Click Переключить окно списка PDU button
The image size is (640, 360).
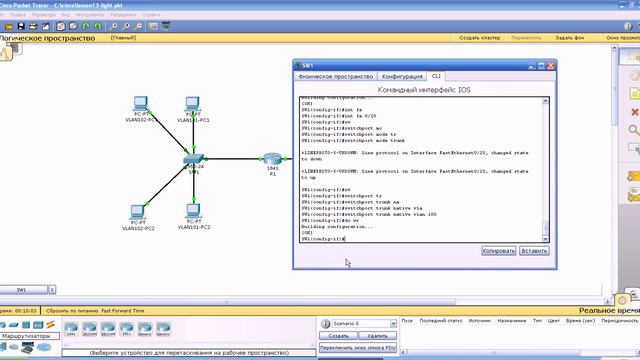[x=358, y=348]
